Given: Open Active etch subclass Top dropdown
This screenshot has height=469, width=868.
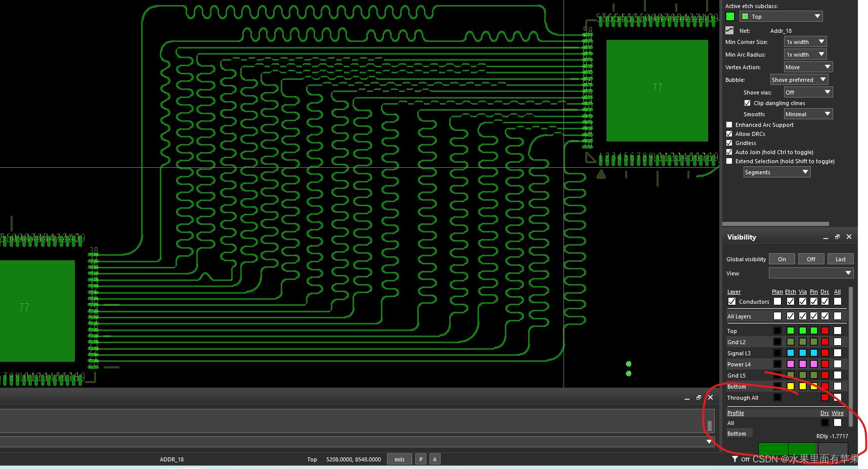Looking at the screenshot, I should [781, 17].
